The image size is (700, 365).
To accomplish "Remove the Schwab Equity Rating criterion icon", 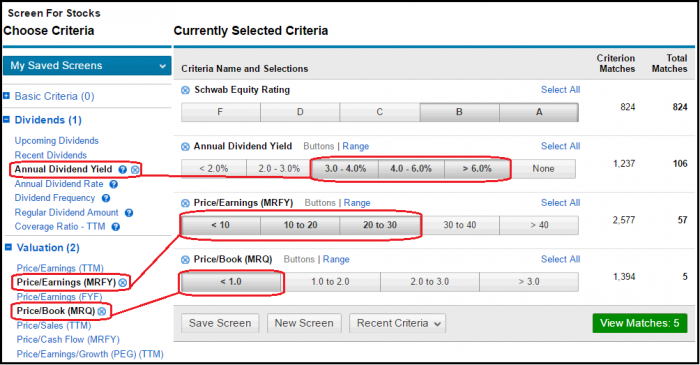I will (185, 91).
